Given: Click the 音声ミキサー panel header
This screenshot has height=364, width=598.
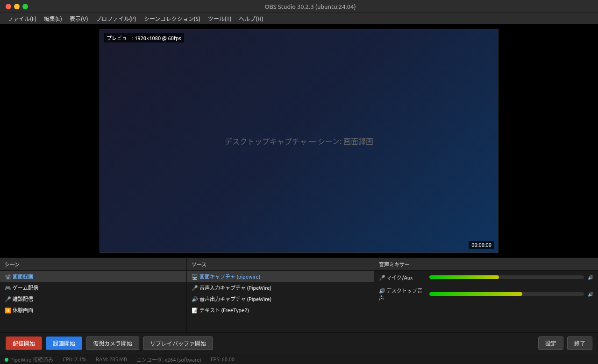Looking at the screenshot, I should [x=486, y=265].
